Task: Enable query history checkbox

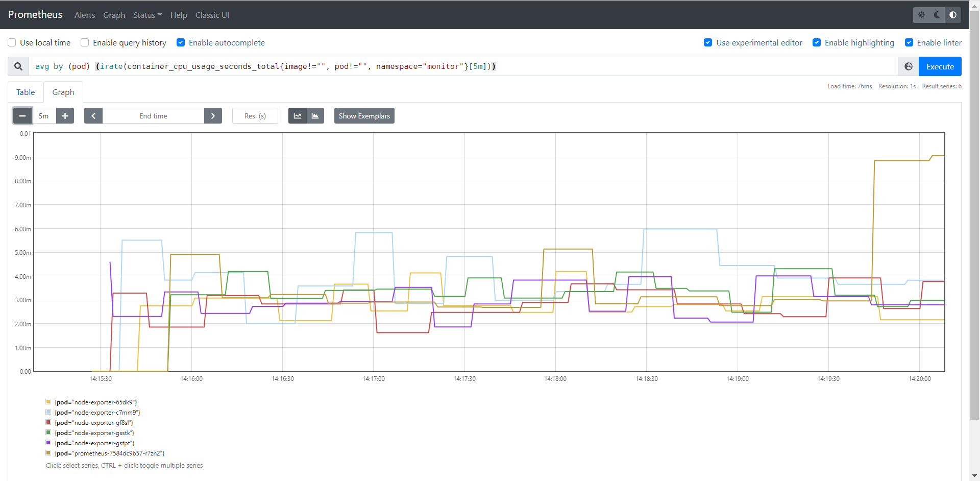Action: click(x=85, y=42)
